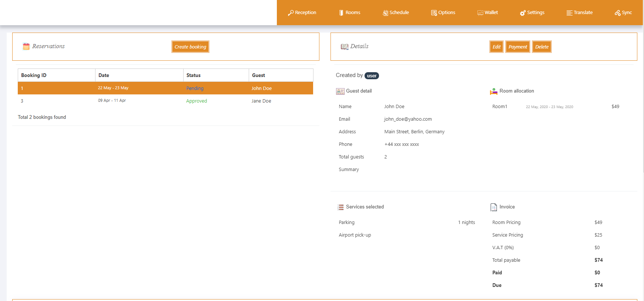
Task: Click the '22 May - 23 May' date cell
Action: click(113, 88)
